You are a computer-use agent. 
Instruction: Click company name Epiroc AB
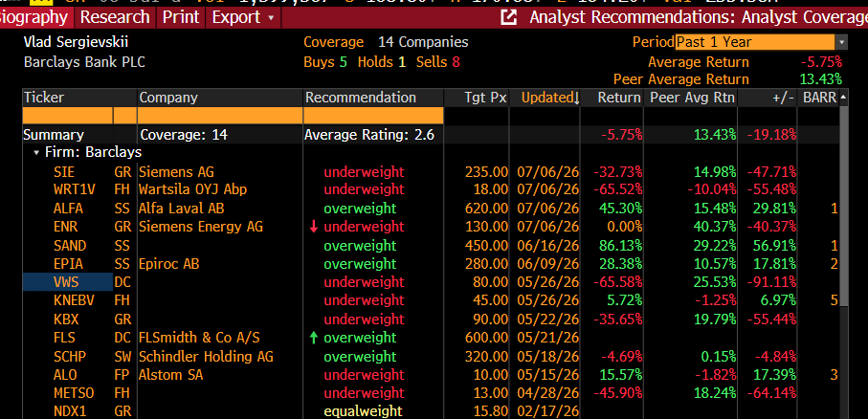[x=168, y=264]
